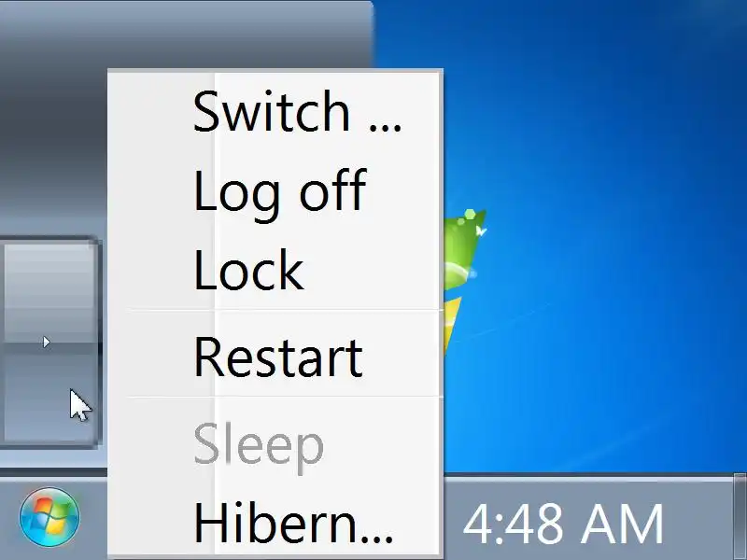This screenshot has width=747, height=560.
Task: Click the lower half of the arrow button
Action: tap(49, 398)
